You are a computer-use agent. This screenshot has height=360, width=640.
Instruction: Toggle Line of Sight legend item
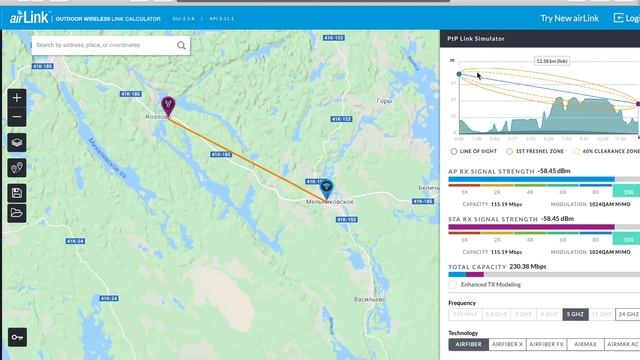pos(473,151)
